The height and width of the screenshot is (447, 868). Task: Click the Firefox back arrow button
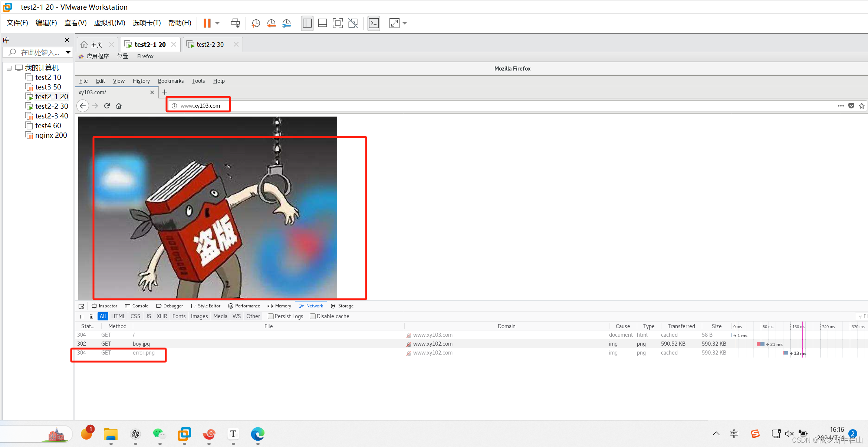tap(83, 106)
